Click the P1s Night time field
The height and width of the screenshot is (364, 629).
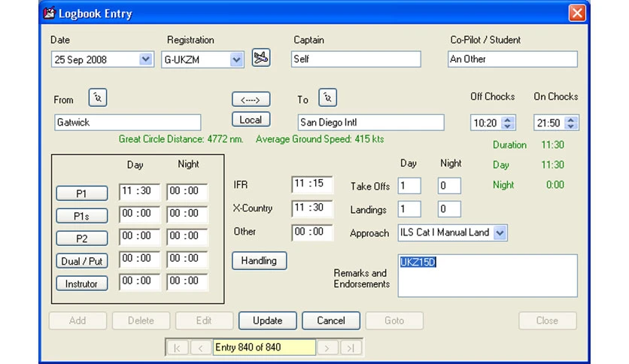click(187, 214)
